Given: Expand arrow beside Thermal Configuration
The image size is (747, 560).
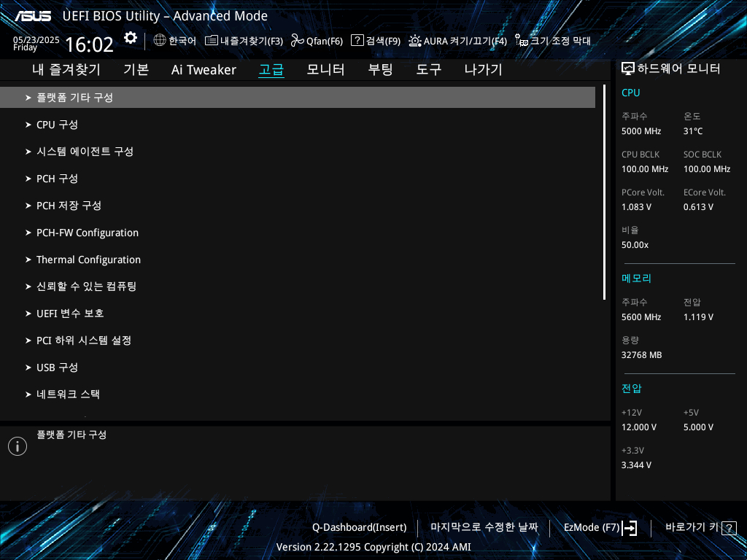Looking at the screenshot, I should click(28, 260).
